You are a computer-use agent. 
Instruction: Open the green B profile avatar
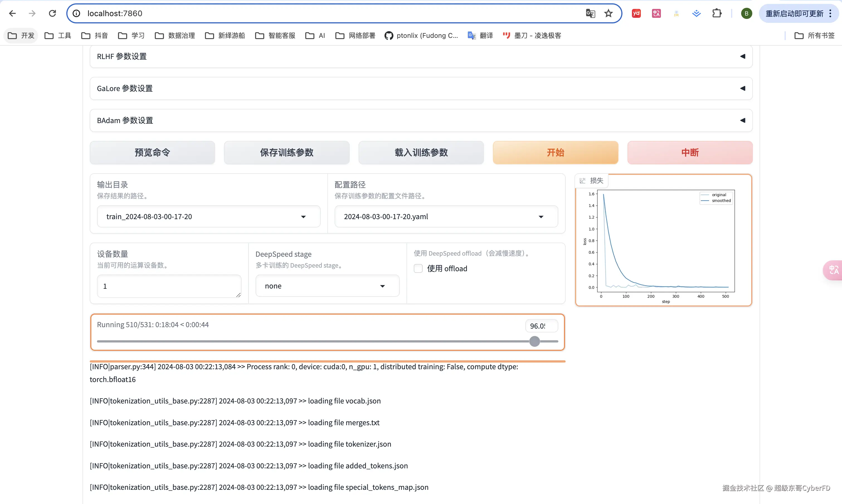point(746,13)
